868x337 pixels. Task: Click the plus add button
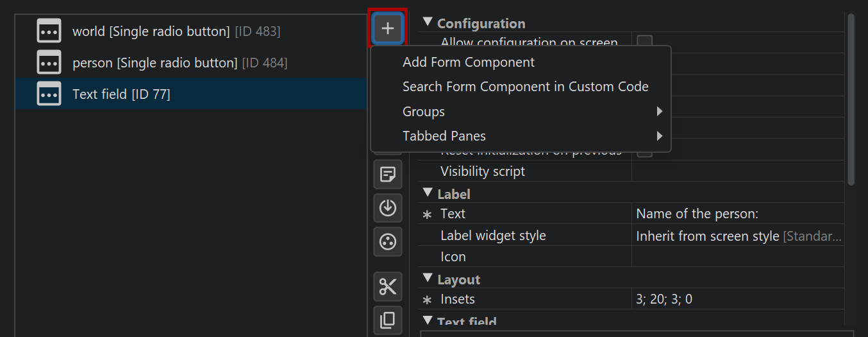click(388, 28)
